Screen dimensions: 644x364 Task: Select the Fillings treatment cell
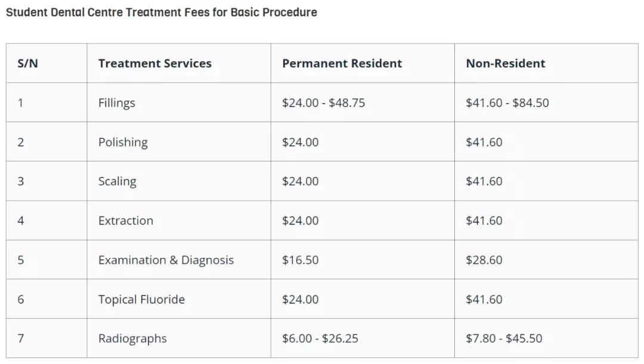[179, 102]
